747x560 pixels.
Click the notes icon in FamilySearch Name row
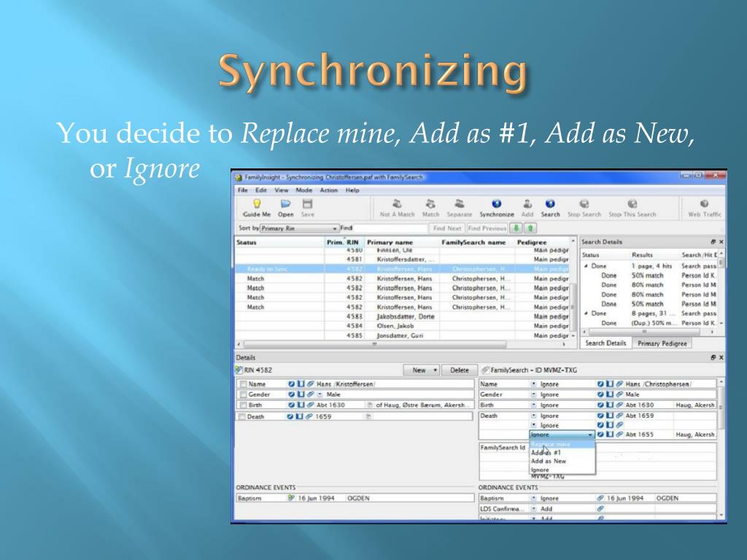point(610,384)
